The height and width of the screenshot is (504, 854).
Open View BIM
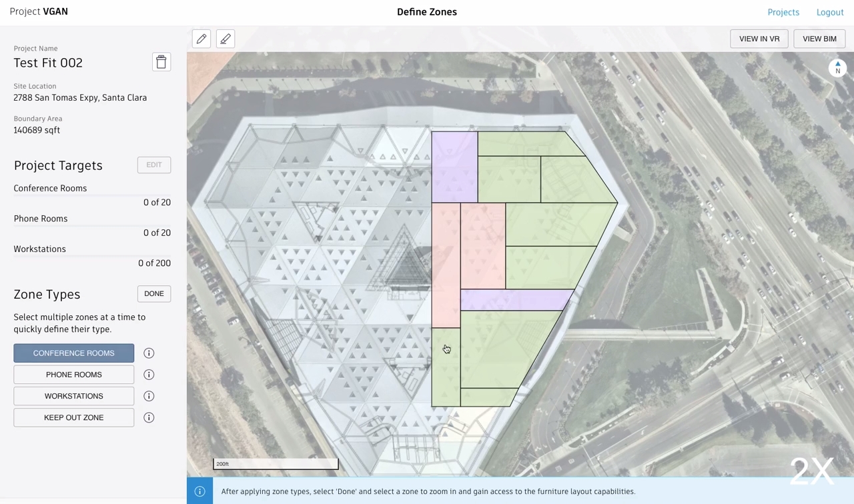tap(819, 39)
